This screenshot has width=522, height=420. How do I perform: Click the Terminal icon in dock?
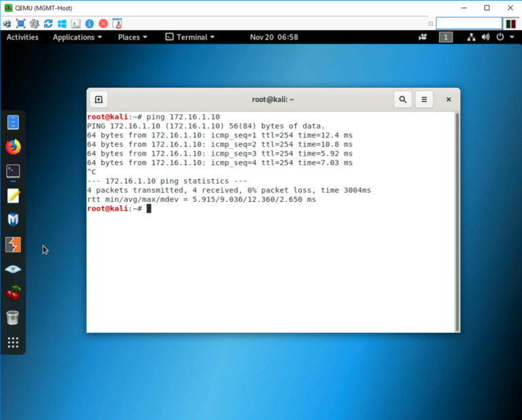(13, 171)
